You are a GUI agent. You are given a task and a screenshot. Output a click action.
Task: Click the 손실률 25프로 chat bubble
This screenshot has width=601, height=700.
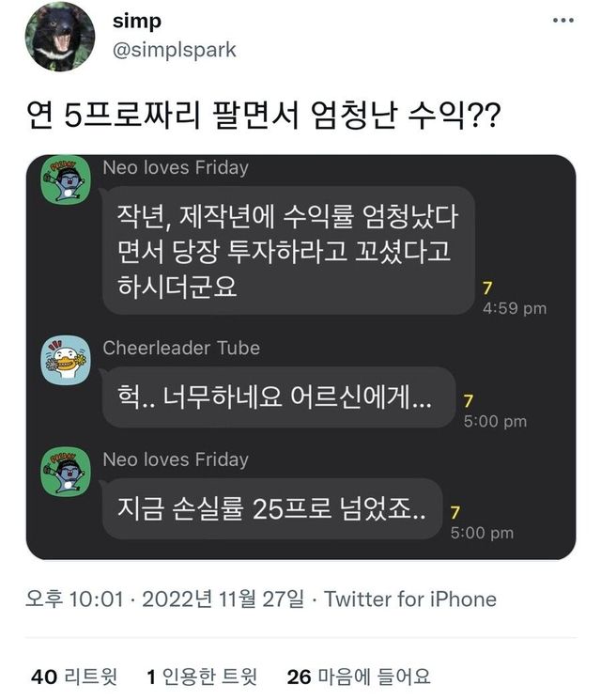coord(271,510)
